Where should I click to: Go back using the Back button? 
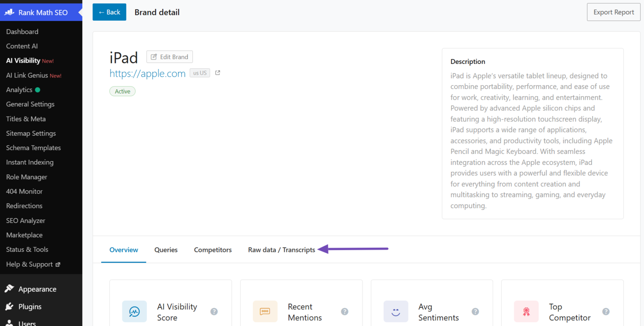(x=109, y=12)
